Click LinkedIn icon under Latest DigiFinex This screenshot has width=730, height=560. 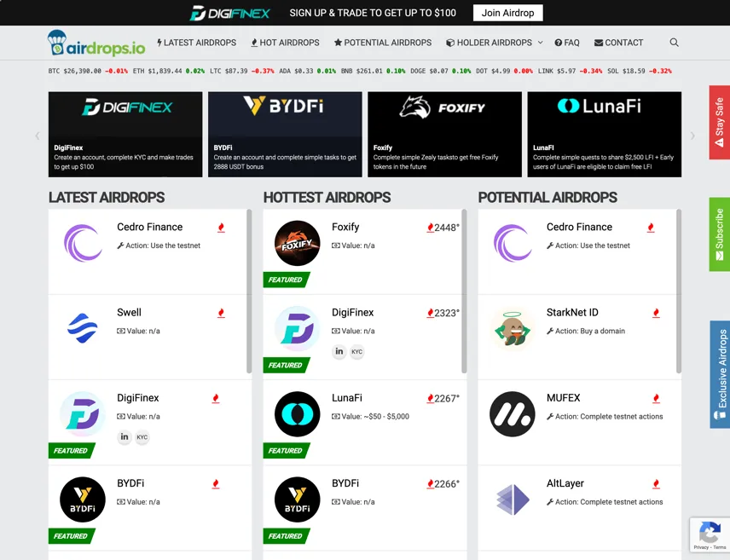[x=125, y=436]
